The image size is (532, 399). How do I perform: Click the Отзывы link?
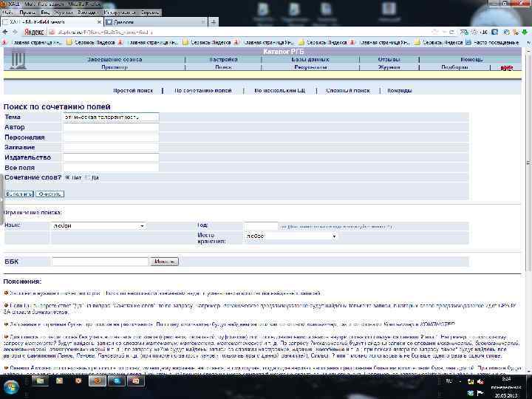point(389,59)
